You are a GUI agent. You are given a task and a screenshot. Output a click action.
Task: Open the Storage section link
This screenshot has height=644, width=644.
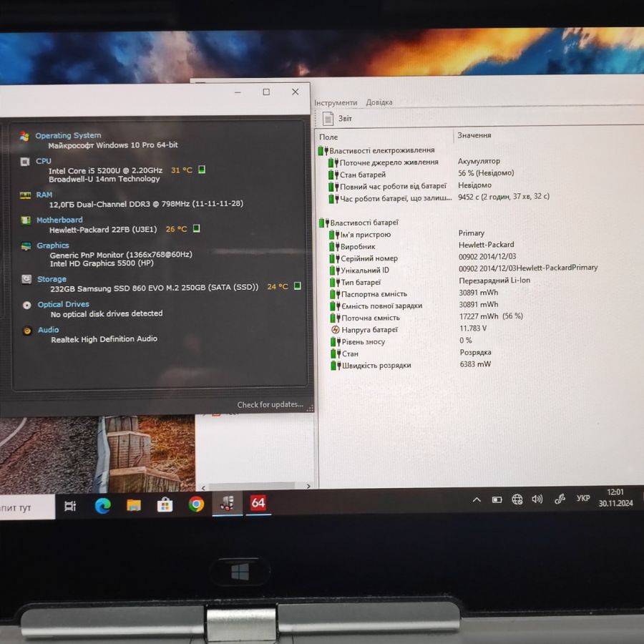(x=52, y=279)
